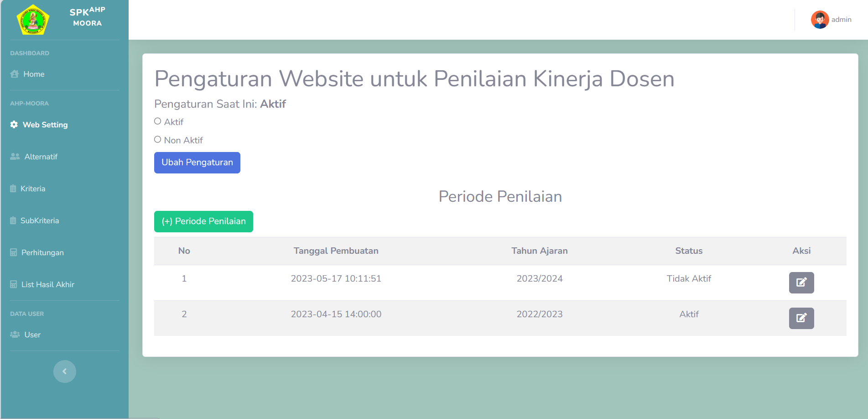Click the Alternatif people icon
The image size is (868, 419).
pos(15,157)
